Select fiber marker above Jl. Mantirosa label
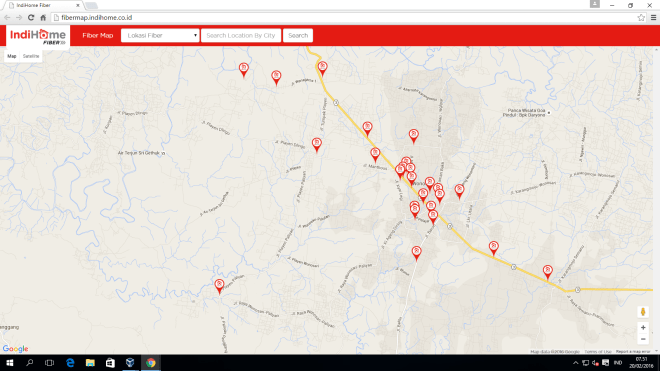This screenshot has height=371, width=660. pyautogui.click(x=375, y=155)
